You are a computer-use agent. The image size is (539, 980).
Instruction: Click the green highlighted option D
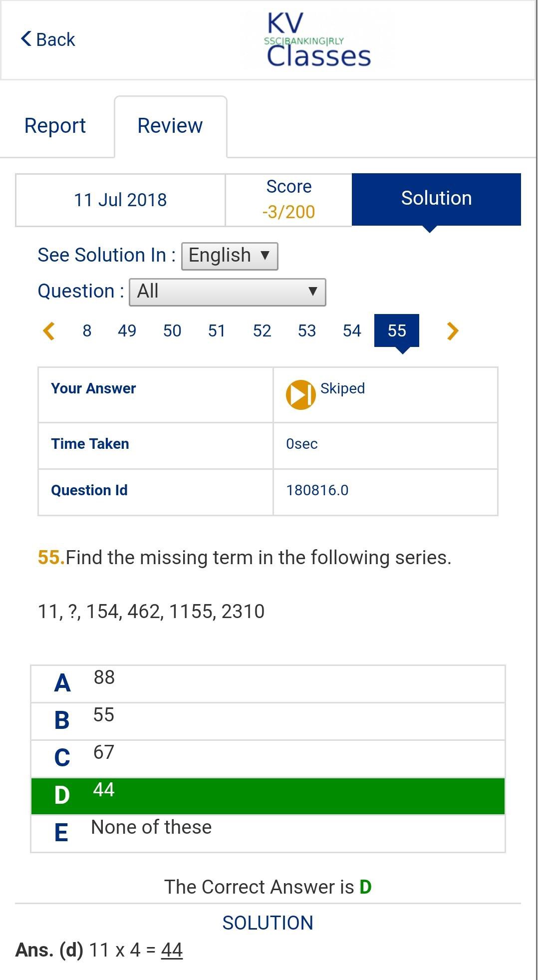click(268, 796)
